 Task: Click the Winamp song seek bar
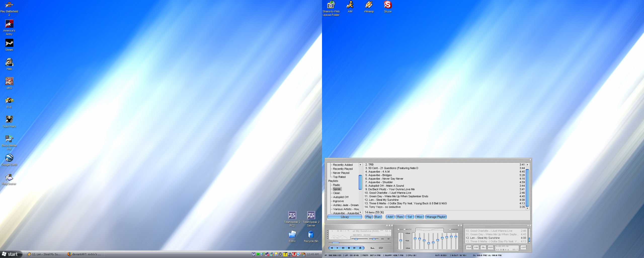[x=360, y=243]
